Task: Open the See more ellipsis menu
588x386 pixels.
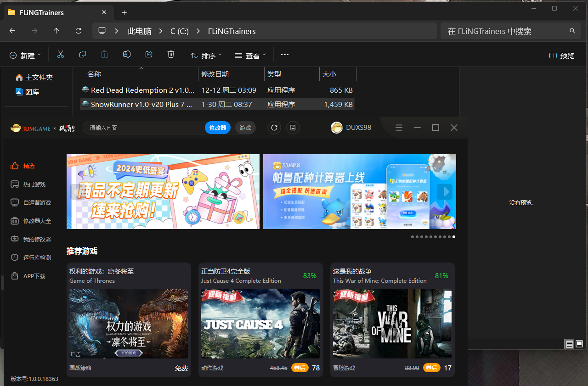Action: [x=285, y=55]
